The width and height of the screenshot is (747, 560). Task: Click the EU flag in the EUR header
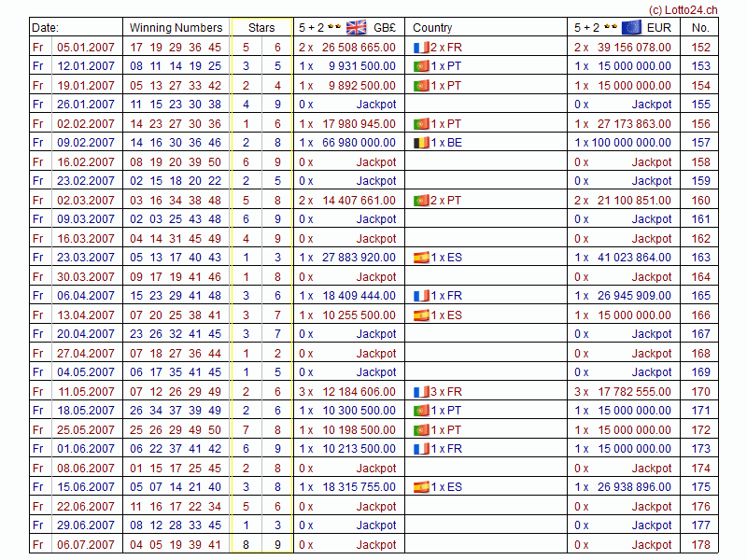630,27
